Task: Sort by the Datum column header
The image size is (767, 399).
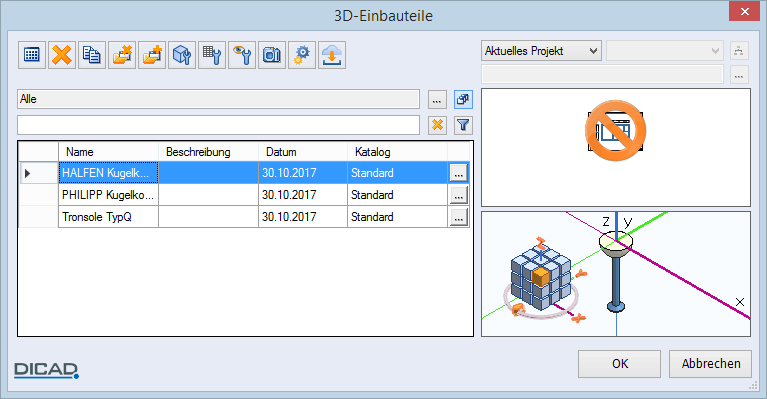Action: tap(303, 152)
